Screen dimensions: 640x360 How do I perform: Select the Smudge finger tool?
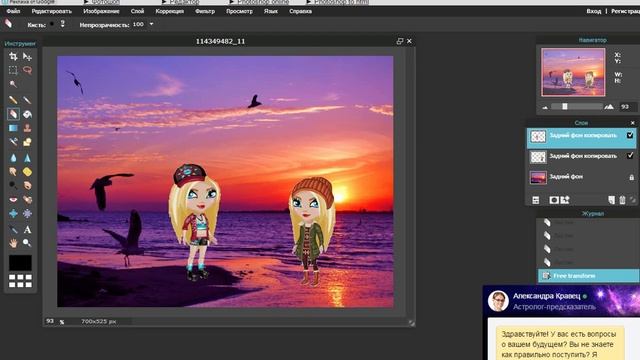click(13, 172)
